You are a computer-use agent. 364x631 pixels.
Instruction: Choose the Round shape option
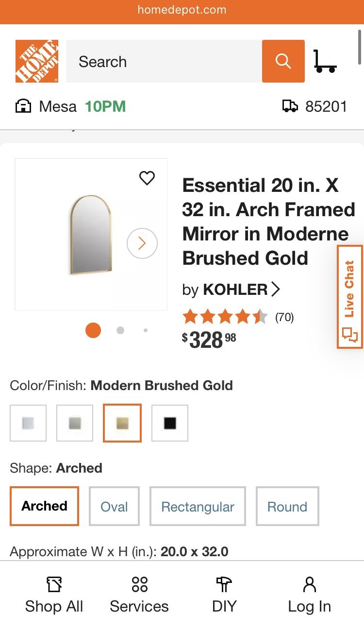point(287,506)
